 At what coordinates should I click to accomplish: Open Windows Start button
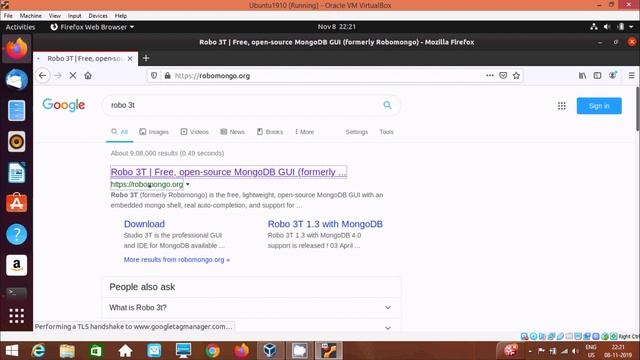point(12,351)
